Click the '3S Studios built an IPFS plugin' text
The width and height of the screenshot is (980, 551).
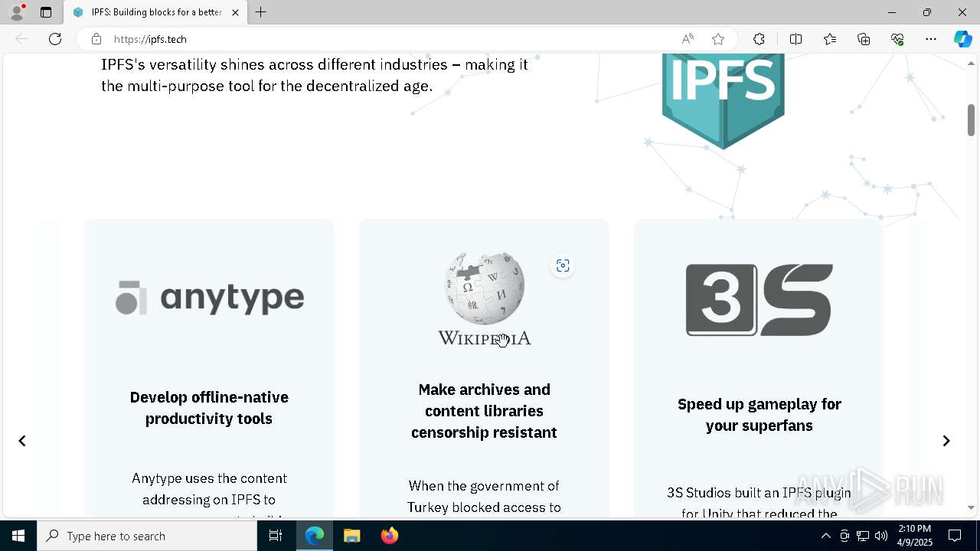tap(759, 503)
